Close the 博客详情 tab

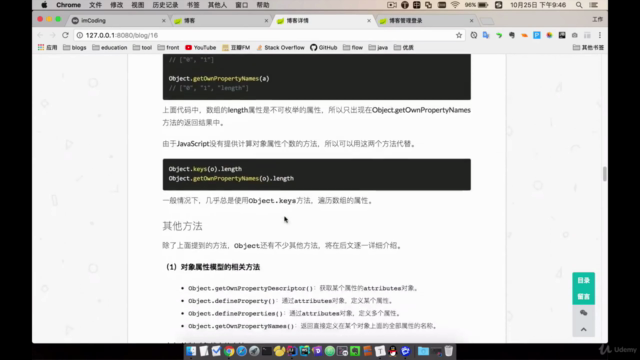pyautogui.click(x=369, y=20)
